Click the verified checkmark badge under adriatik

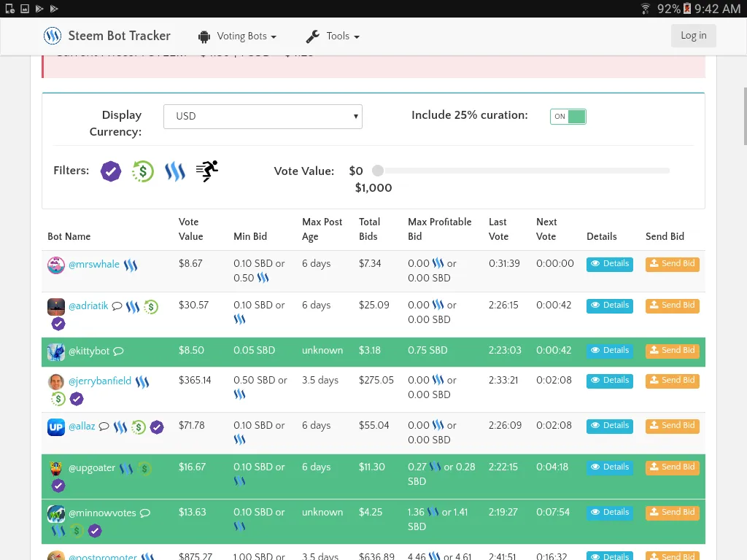58,324
